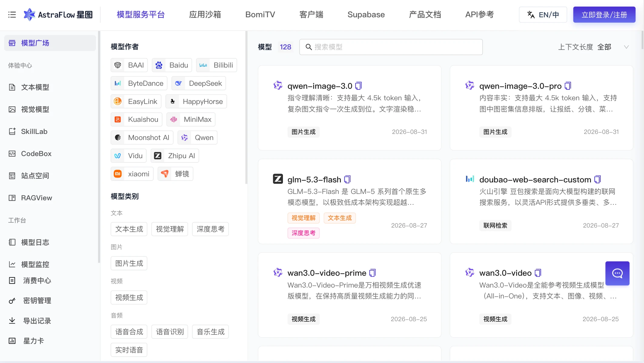644x363 pixels.
Task: Filter by author Qwen
Action: tap(197, 138)
